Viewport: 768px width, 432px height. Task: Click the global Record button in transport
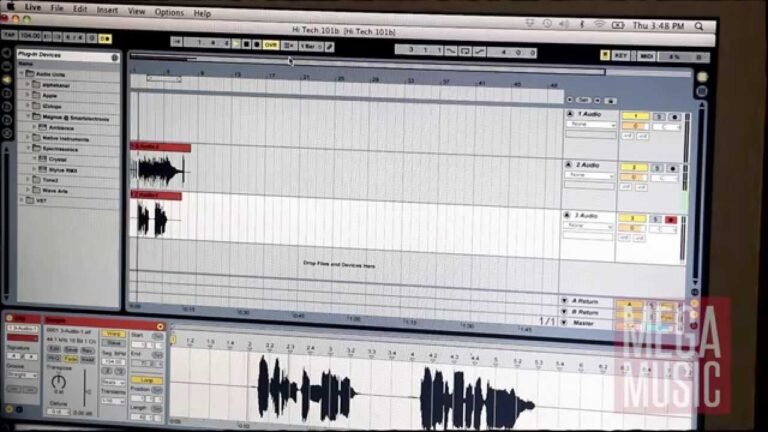(257, 45)
